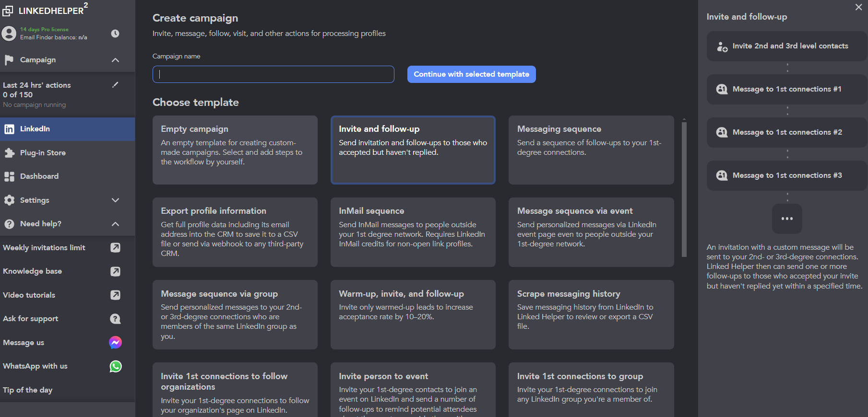Focus the Campaign name input field
Viewport: 868px width, 417px height.
pyautogui.click(x=273, y=74)
